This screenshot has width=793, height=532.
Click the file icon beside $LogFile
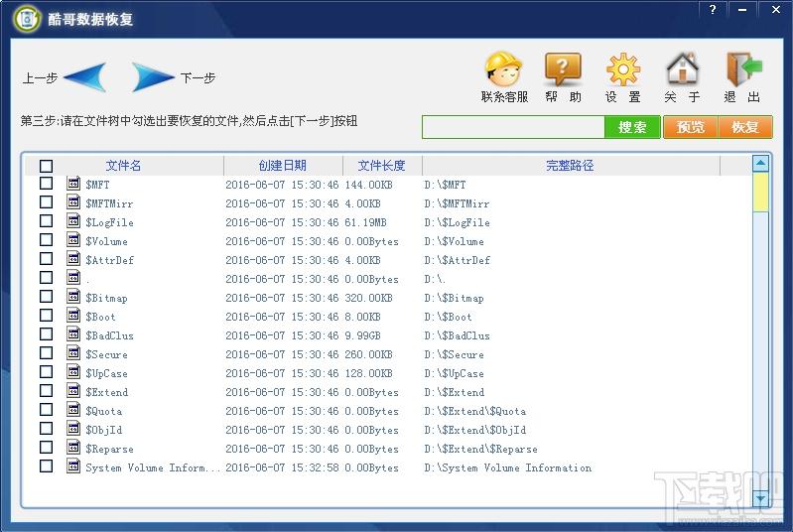73,220
